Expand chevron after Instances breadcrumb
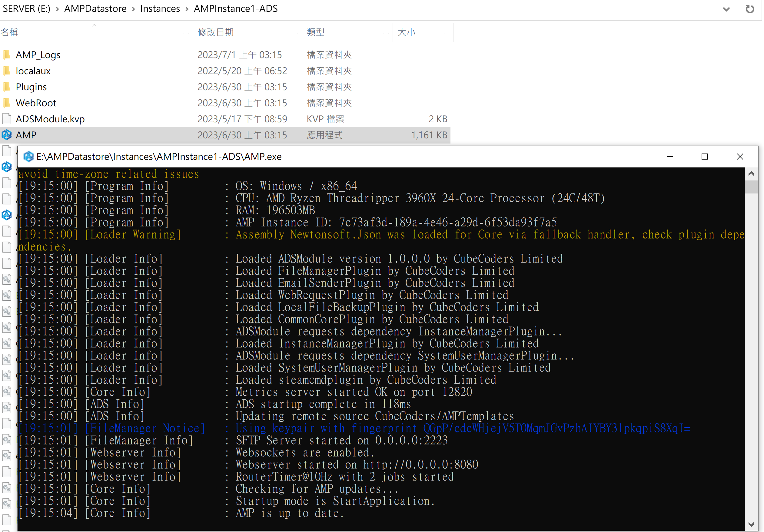 point(187,9)
